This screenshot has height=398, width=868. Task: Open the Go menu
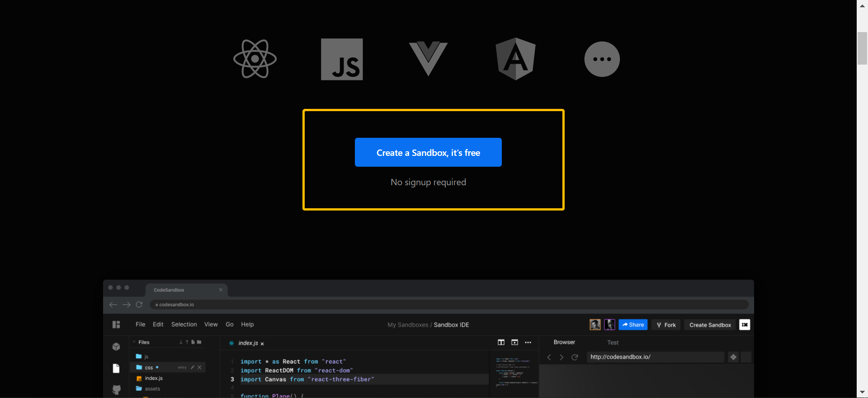pyautogui.click(x=230, y=324)
